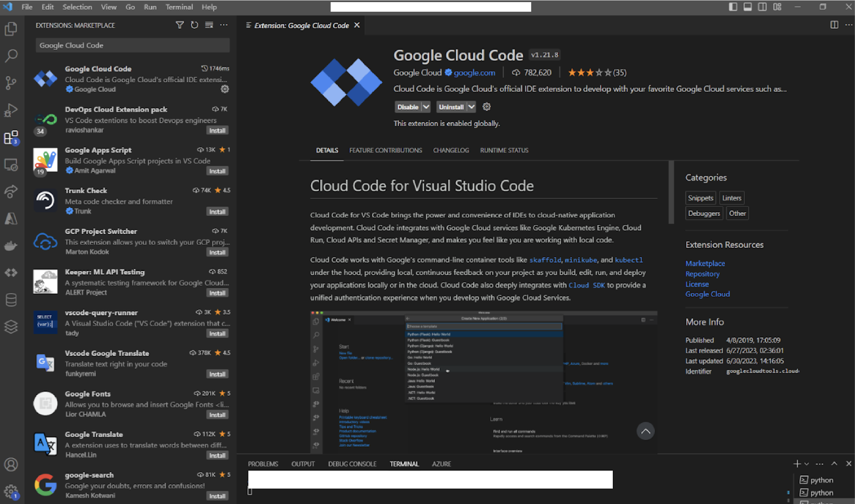Close the terminal panel
The image size is (855, 504).
[849, 464]
